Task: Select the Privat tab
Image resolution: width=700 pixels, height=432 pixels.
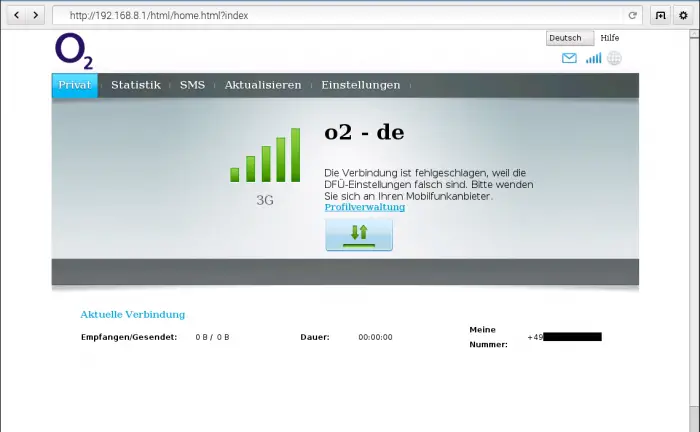Action: pyautogui.click(x=75, y=85)
